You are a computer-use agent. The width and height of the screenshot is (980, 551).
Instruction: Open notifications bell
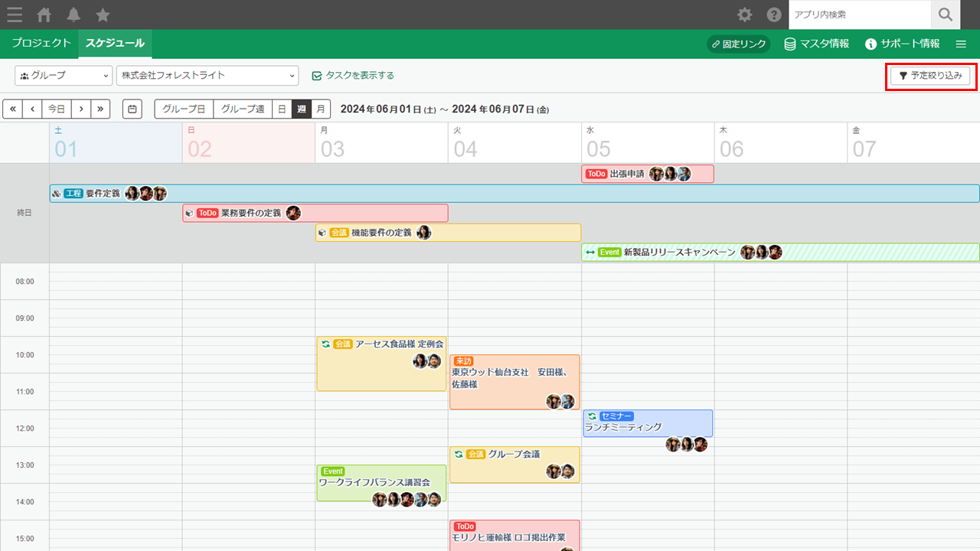tap(73, 15)
